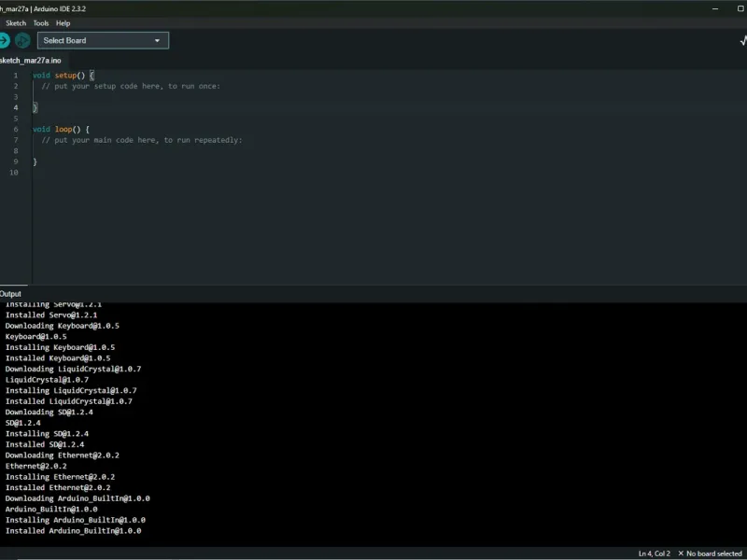Click the closing brace on line 9
Image resolution: width=747 pixels, height=560 pixels.
35,161
